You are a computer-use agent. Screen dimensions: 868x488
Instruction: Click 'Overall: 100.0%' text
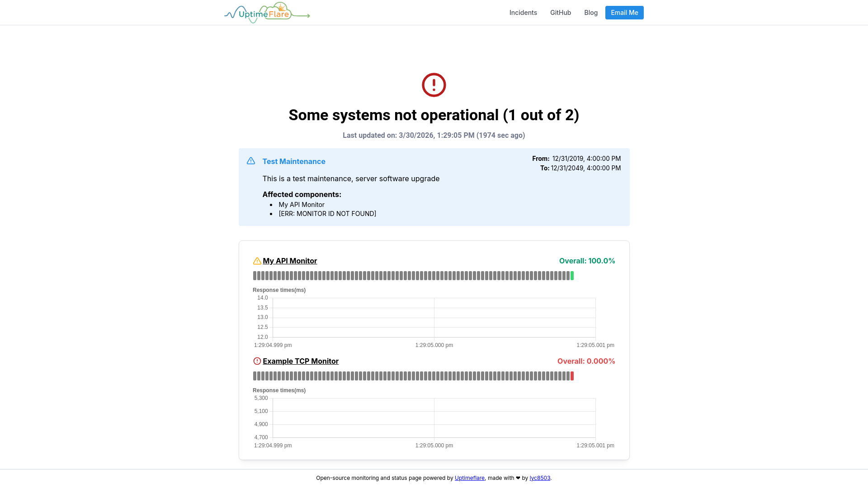(x=587, y=261)
